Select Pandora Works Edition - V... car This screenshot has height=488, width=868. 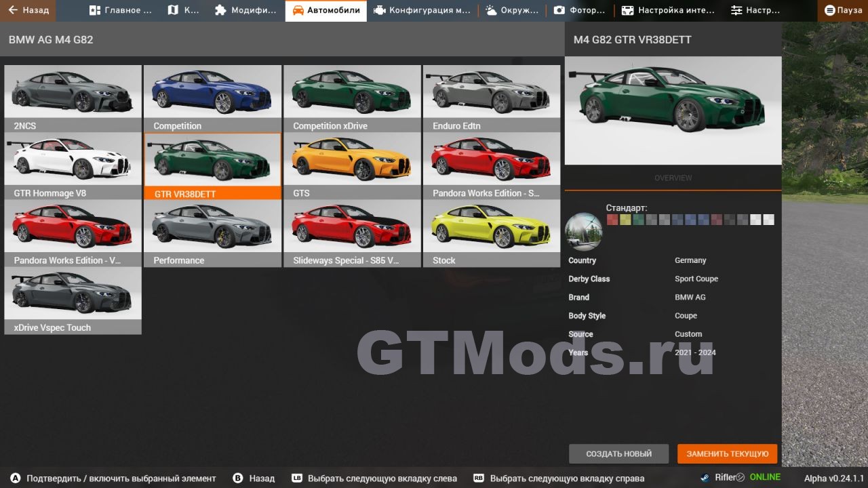[x=73, y=233]
